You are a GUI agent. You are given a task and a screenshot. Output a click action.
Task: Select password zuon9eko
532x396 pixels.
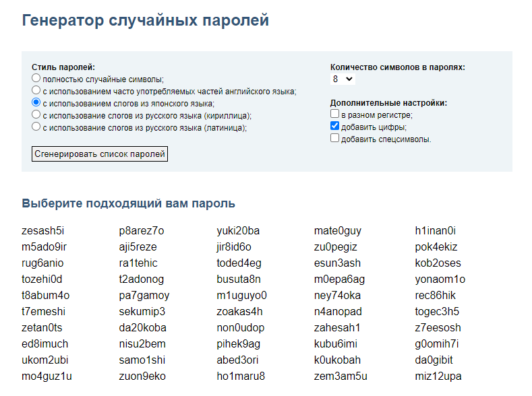pyautogui.click(x=142, y=376)
